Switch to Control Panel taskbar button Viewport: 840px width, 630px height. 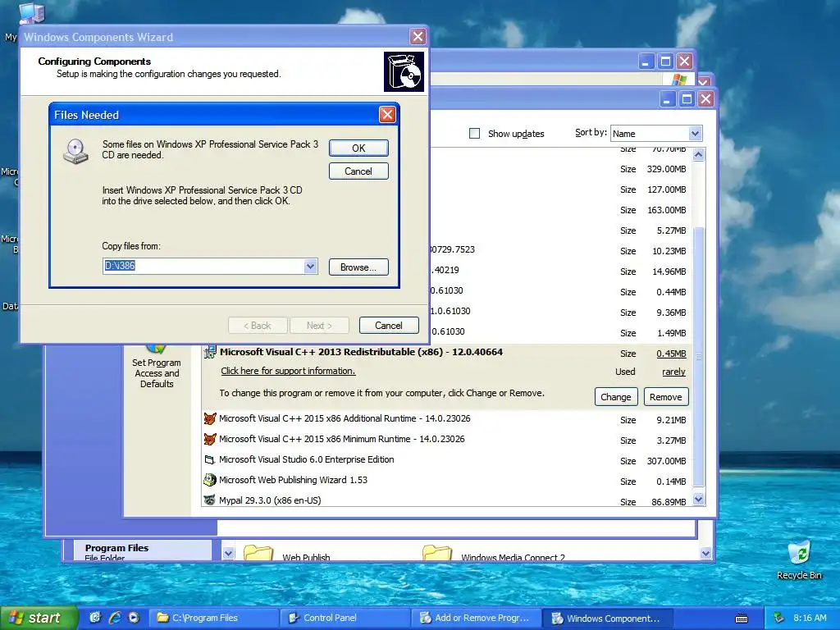[x=345, y=619]
